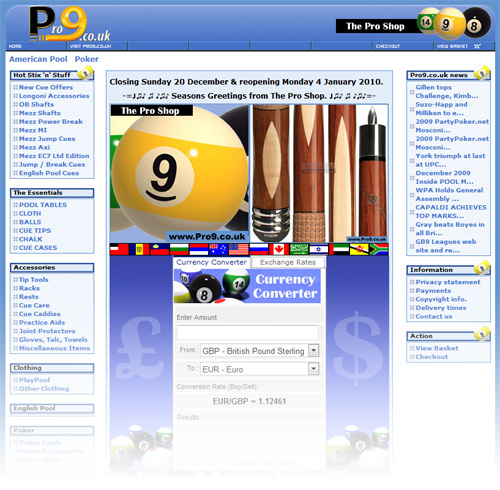The height and width of the screenshot is (490, 500).
Task: Open CUE CASES link
Action: 38,248
